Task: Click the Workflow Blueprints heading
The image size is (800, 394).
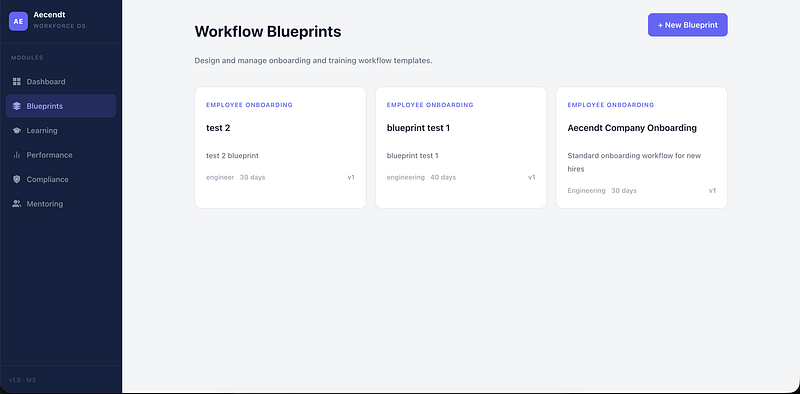Action: coord(268,32)
